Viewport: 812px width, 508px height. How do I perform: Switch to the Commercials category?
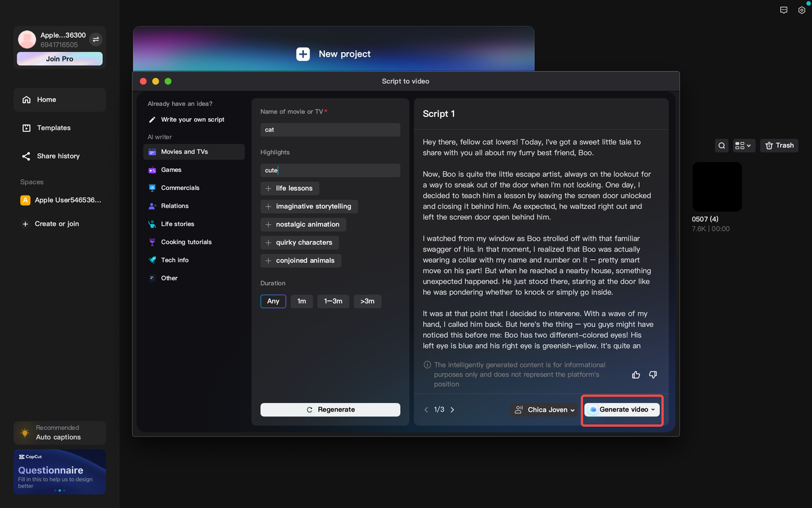[193, 188]
